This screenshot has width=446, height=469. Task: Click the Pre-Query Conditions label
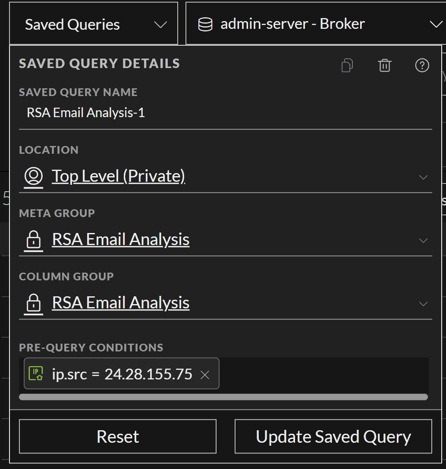point(91,348)
